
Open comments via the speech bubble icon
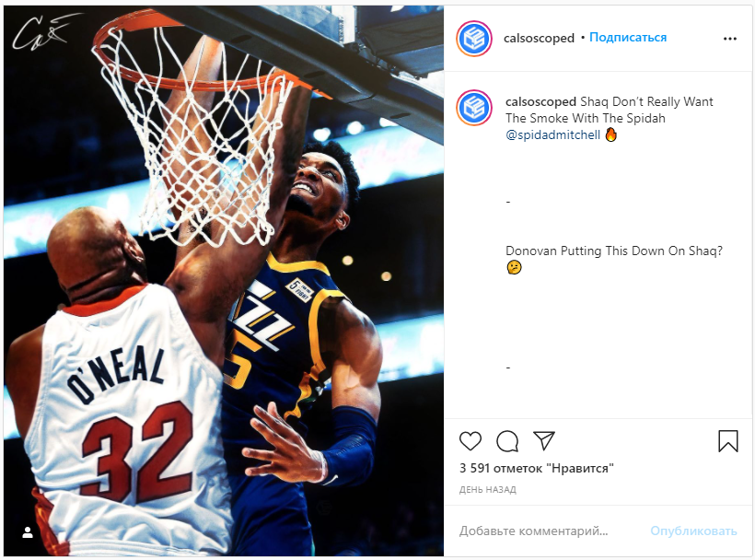pyautogui.click(x=507, y=441)
